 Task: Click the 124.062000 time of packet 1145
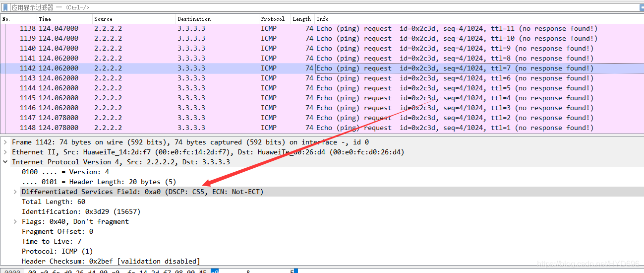point(59,98)
